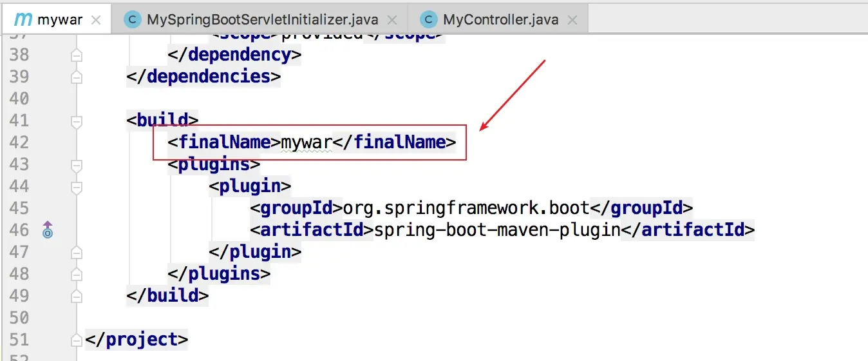Click the gutter marker icon on line 46
Screen dimensions: 868x361
[x=47, y=229]
